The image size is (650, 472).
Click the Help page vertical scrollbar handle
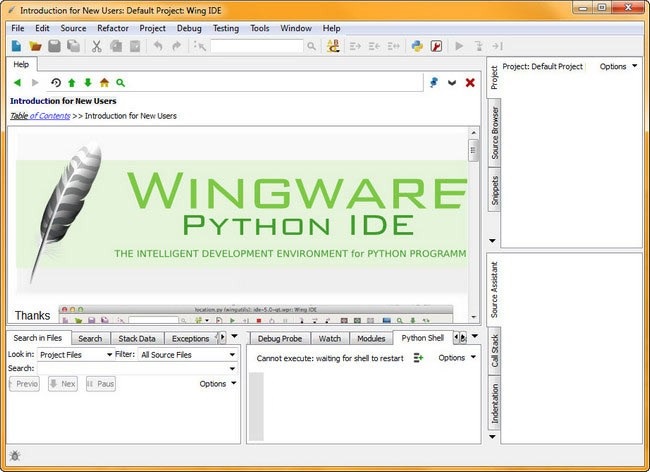point(473,150)
